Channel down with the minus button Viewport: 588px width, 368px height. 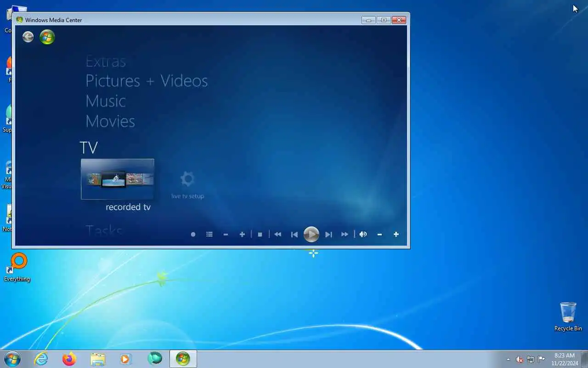click(226, 234)
